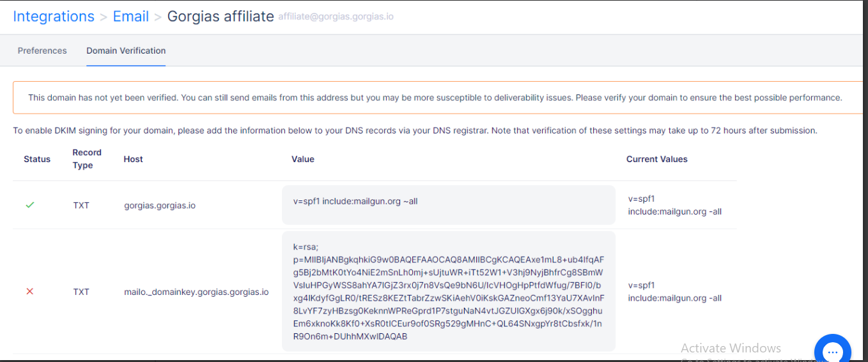
Task: Click TXT record type in mailo._domainkey row
Action: (81, 292)
